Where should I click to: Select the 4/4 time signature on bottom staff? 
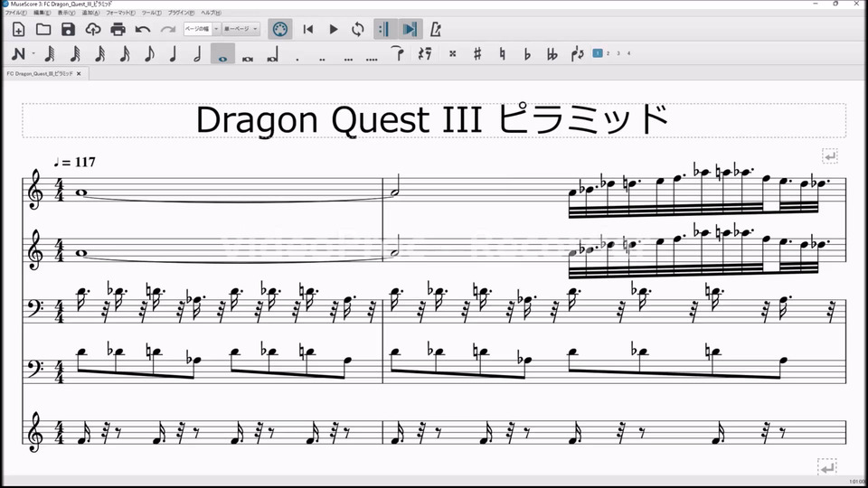click(x=60, y=432)
